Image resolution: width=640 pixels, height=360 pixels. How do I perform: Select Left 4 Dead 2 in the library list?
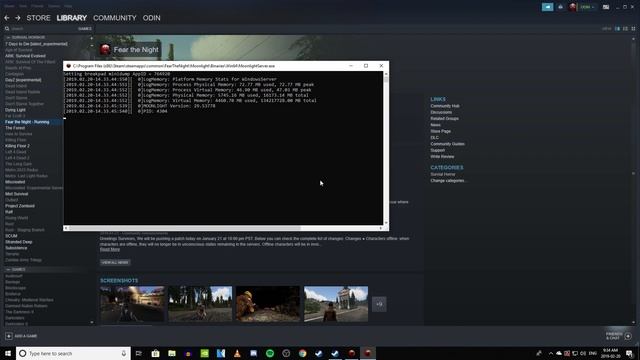17,158
